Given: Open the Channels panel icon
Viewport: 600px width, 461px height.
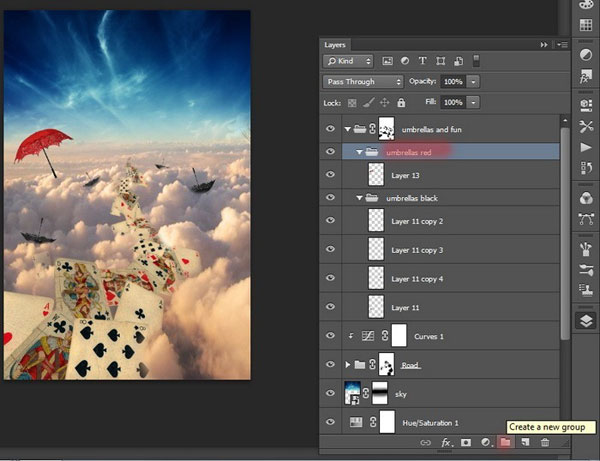Looking at the screenshot, I should point(586,198).
